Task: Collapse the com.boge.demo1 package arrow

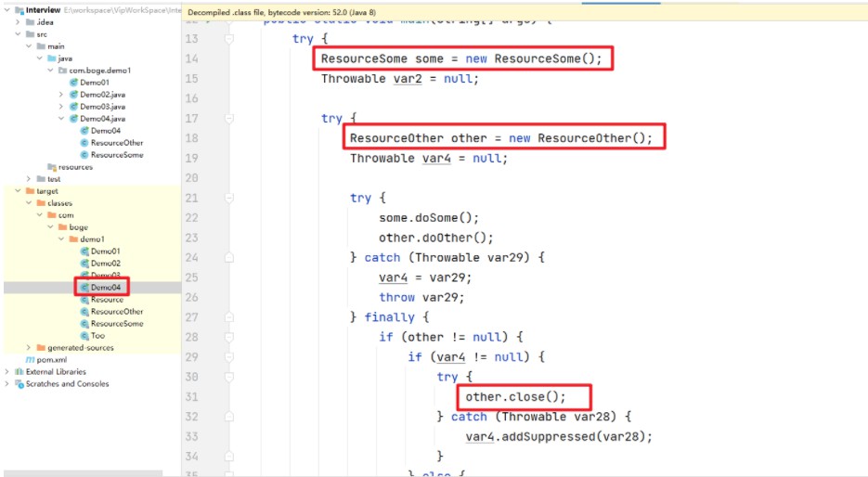Action: coord(50,71)
